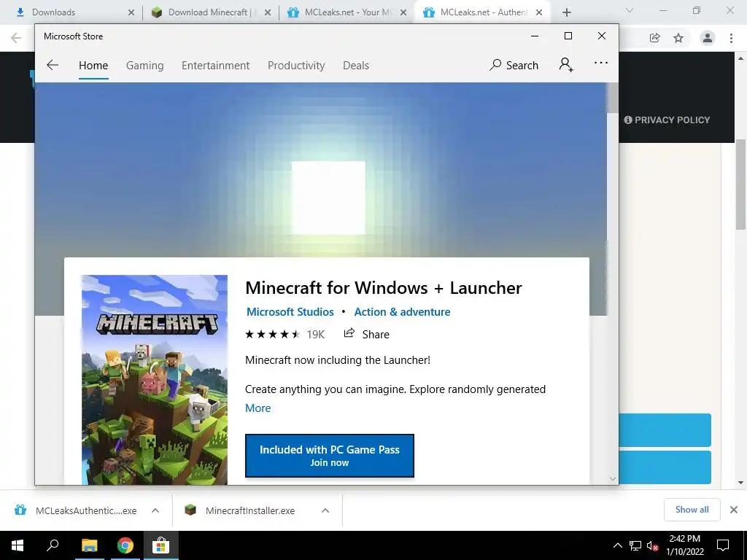The image size is (747, 560).
Task: Close the Downloads Chrome tab
Action: 131,12
